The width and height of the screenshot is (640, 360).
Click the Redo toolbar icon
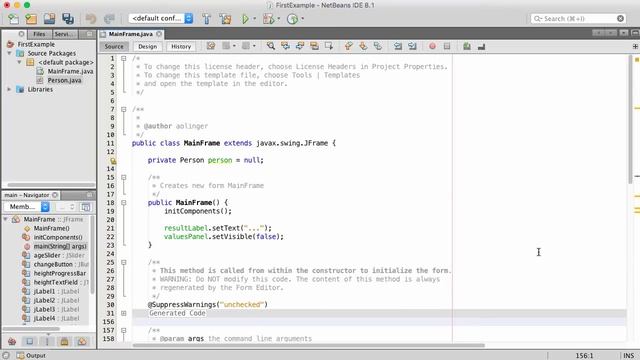[x=109, y=19]
